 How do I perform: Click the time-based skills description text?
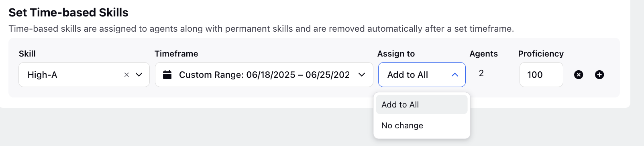(x=261, y=29)
